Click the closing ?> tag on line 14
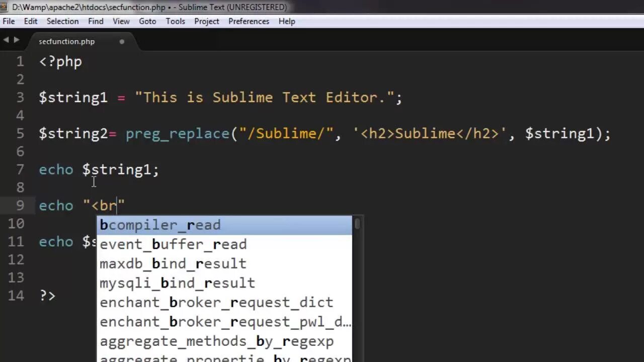 coord(47,295)
